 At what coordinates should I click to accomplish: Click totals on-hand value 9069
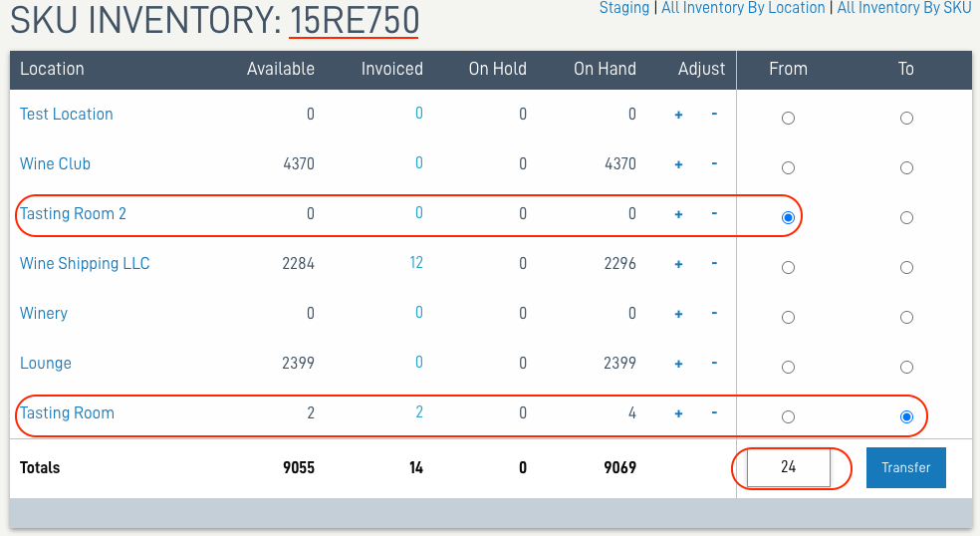click(620, 468)
